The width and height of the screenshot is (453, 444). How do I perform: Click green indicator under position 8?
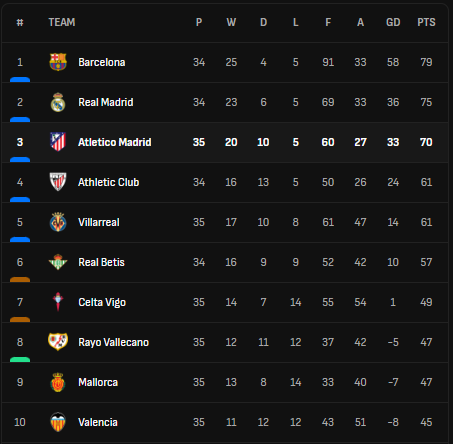tap(20, 360)
